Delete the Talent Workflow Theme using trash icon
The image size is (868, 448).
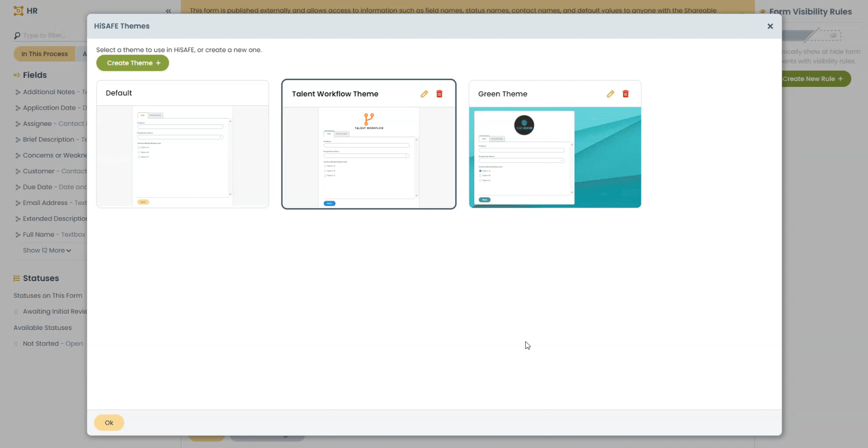pyautogui.click(x=439, y=94)
